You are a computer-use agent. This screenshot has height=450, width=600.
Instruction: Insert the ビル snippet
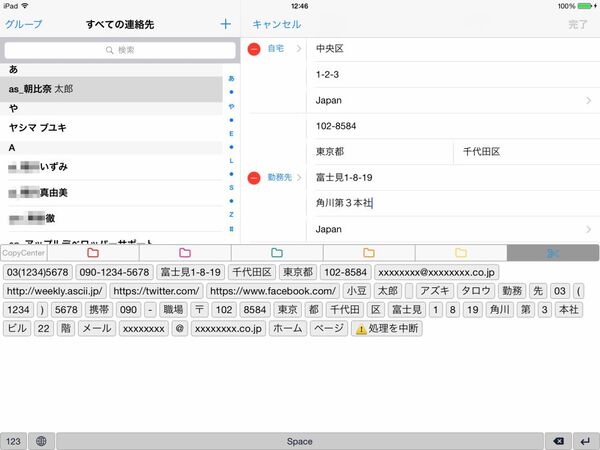pos(17,328)
